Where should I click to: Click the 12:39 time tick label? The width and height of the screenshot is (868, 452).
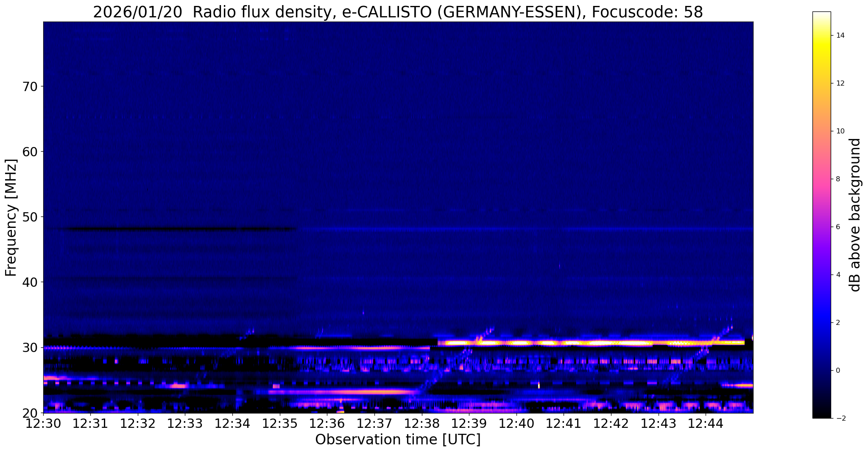(469, 423)
